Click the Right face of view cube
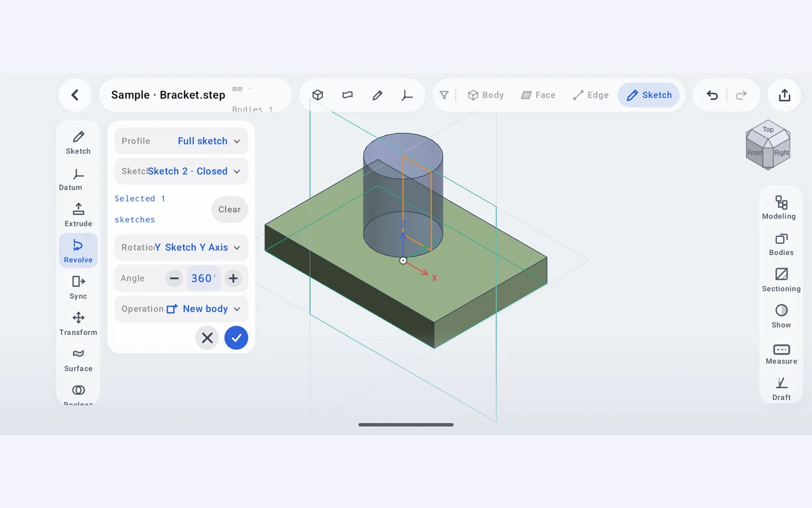Screen dimensions: 812x508 (x=781, y=152)
